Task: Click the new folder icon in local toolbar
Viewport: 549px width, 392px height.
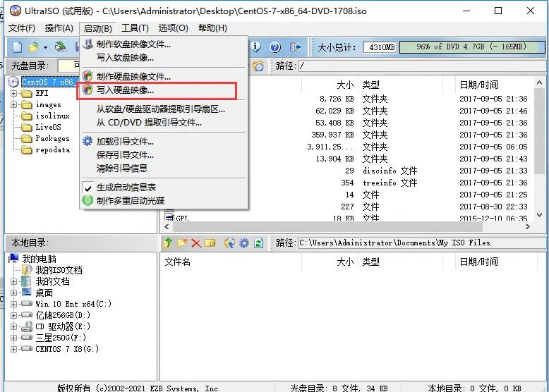Action: [x=182, y=243]
